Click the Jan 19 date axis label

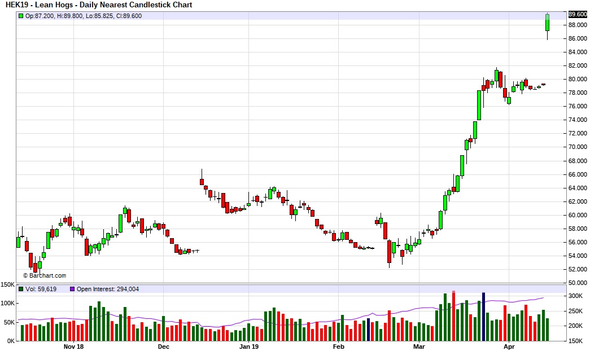point(249,347)
